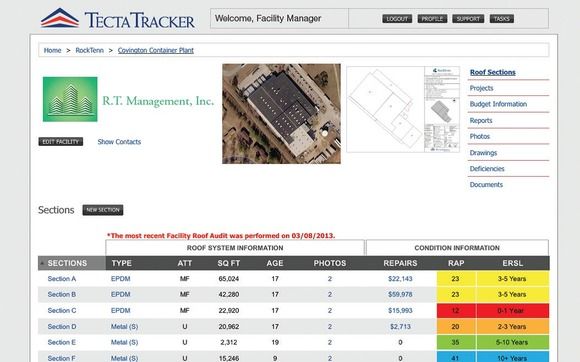Click the LOGOUT button
The width and height of the screenshot is (580, 362).
[397, 19]
